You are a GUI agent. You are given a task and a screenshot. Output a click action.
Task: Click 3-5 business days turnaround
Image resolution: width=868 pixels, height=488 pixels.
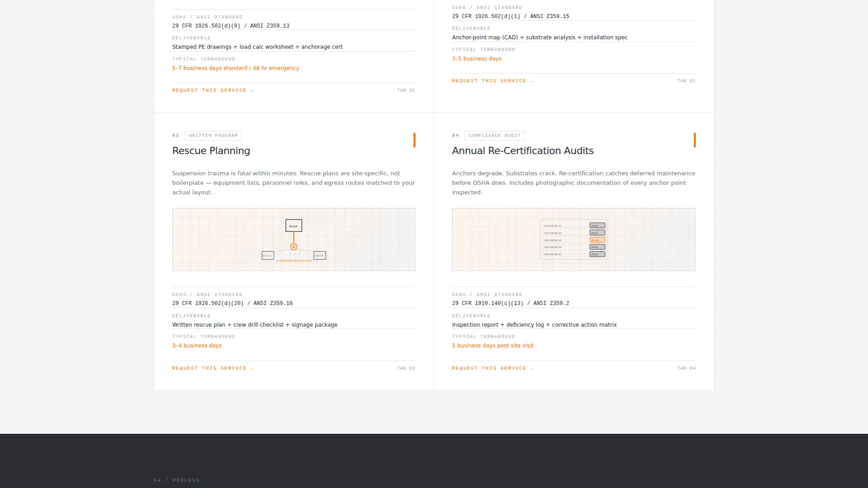point(476,59)
